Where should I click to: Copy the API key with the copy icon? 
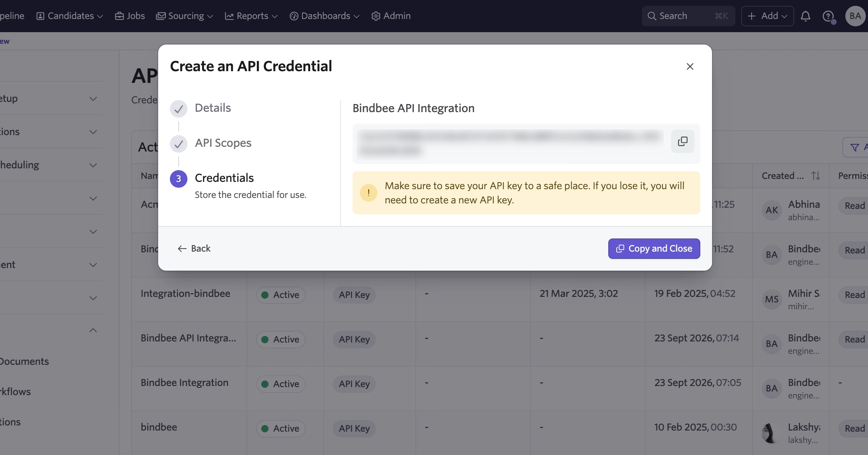(x=682, y=141)
